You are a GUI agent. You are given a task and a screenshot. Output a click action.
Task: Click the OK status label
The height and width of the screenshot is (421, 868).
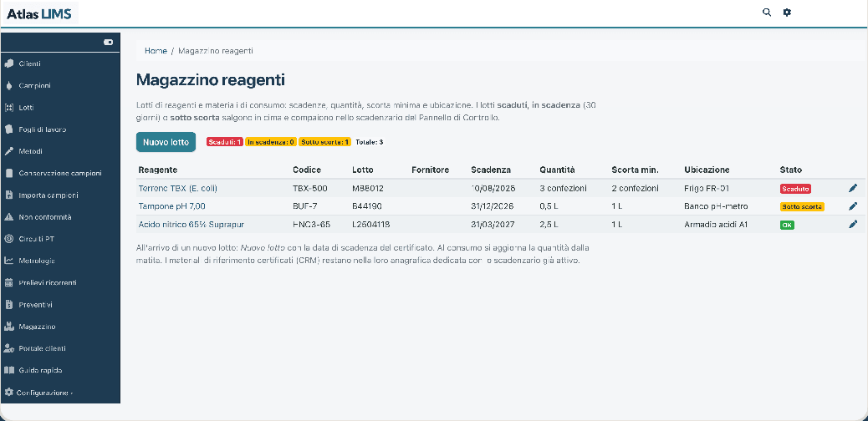point(787,226)
